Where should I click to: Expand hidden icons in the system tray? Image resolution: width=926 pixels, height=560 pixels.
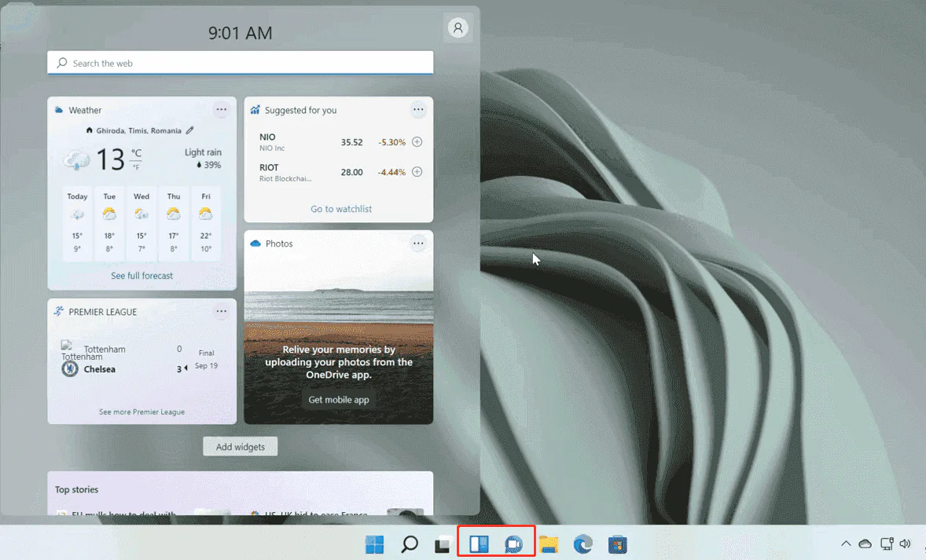click(x=846, y=543)
